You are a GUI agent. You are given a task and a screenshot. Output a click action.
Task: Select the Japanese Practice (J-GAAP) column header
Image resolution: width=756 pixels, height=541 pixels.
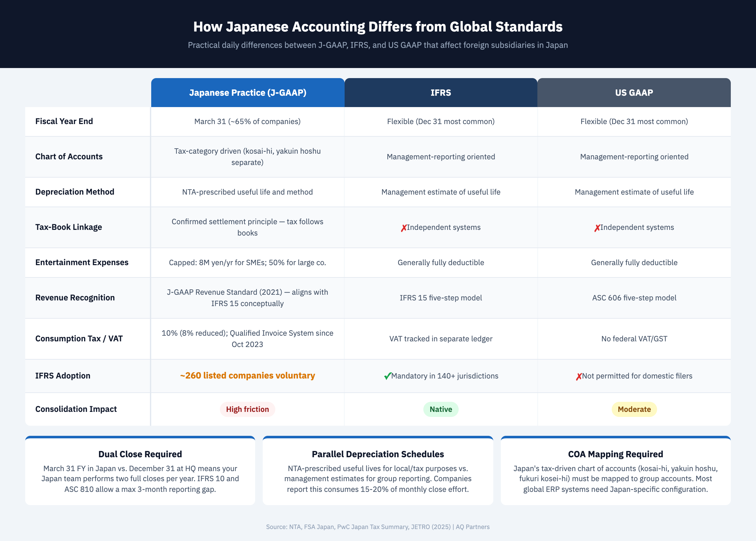click(x=247, y=93)
